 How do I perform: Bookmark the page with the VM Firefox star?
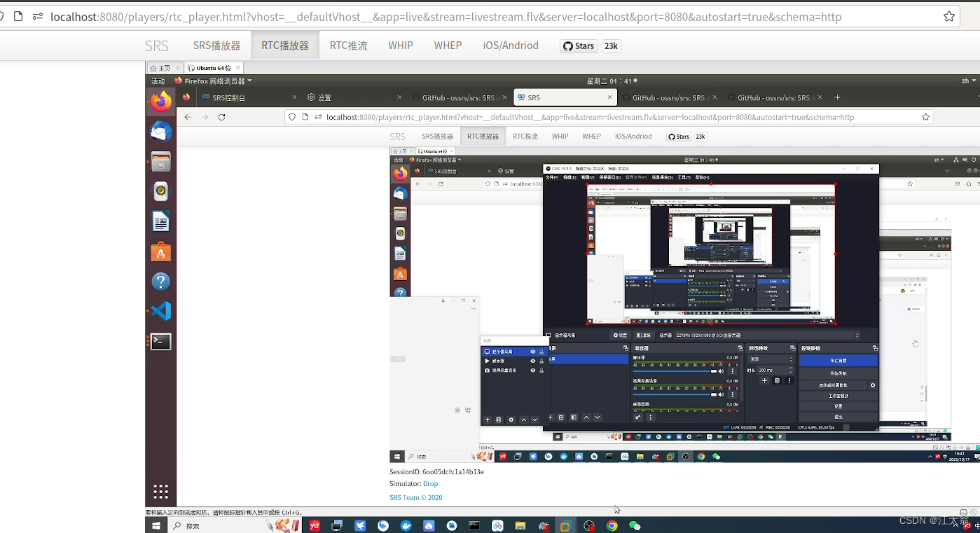point(925,117)
